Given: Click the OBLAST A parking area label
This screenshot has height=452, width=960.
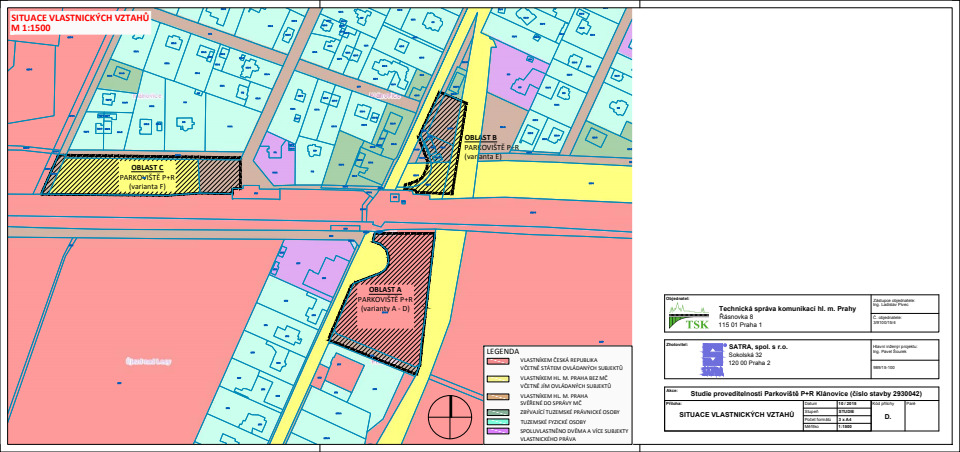Looking at the screenshot, I should 385,290.
